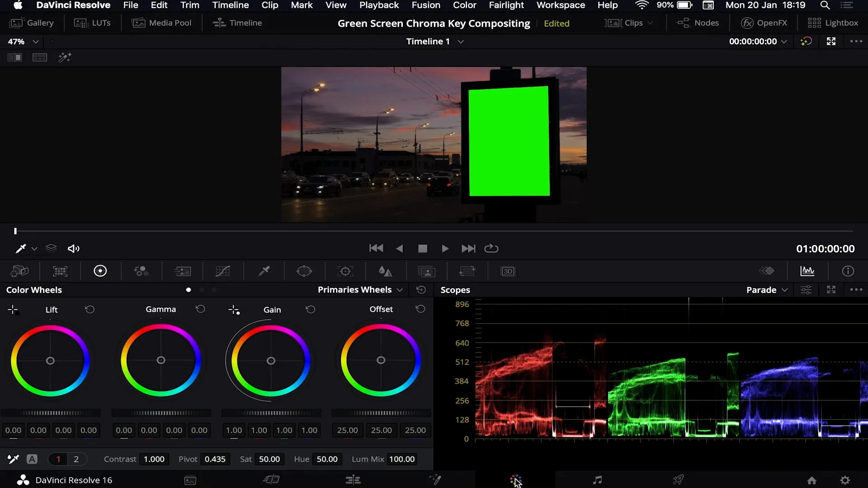The height and width of the screenshot is (488, 868).
Task: Toggle the Nodes panel
Action: 698,23
